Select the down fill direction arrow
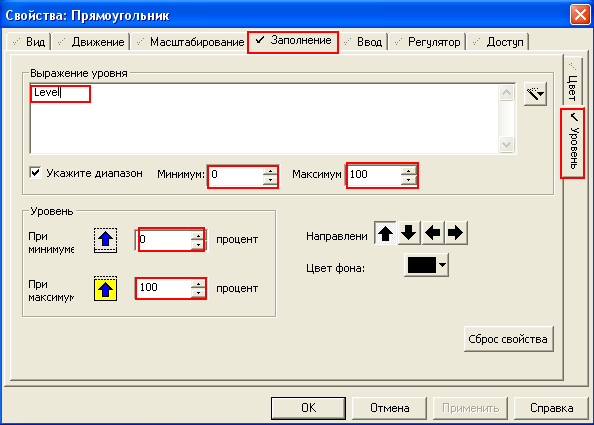The image size is (594, 425). 408,233
